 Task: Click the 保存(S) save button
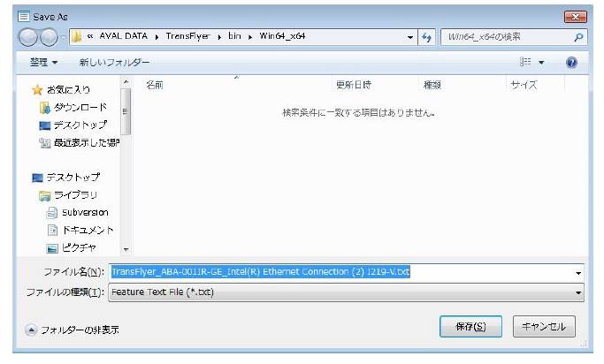click(470, 326)
